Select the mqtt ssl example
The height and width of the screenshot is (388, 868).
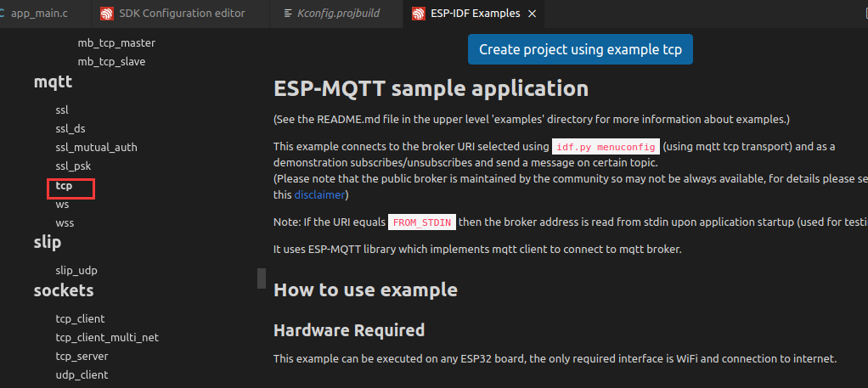tap(61, 110)
